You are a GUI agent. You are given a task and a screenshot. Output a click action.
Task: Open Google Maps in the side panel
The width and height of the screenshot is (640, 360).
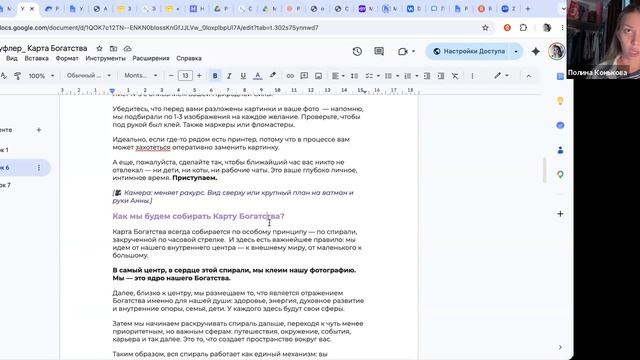click(560, 175)
